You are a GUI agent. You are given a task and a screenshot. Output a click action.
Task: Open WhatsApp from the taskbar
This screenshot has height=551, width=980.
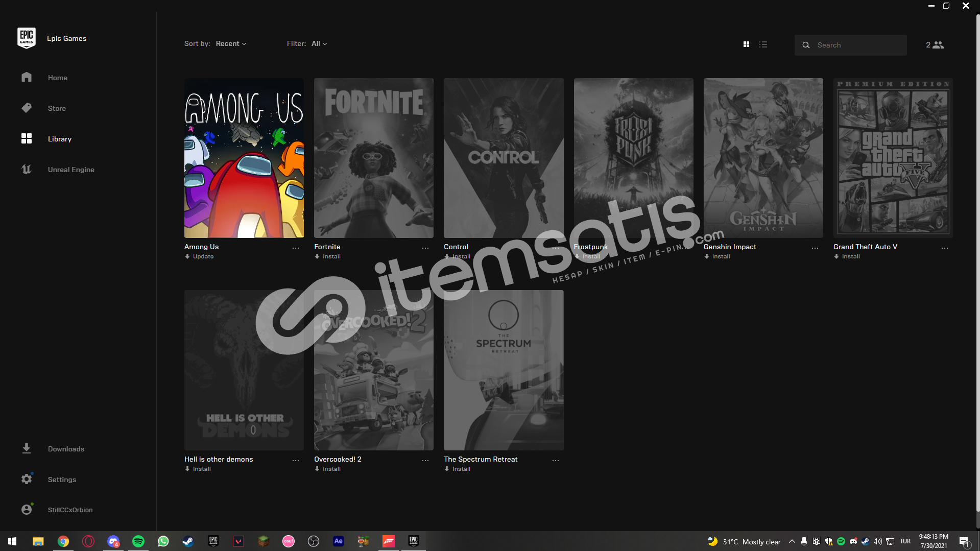click(x=163, y=541)
